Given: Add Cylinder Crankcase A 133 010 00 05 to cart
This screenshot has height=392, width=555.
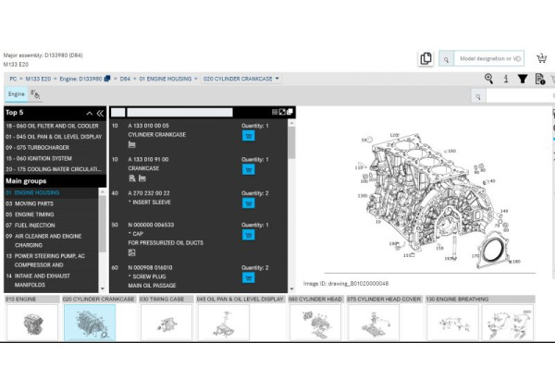Looking at the screenshot, I should pyautogui.click(x=248, y=135).
